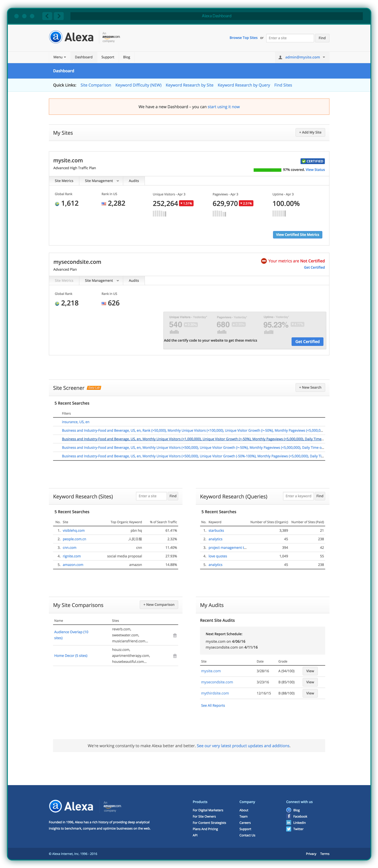Open the starbucks keyword link
The height and width of the screenshot is (868, 378).
coord(216,530)
